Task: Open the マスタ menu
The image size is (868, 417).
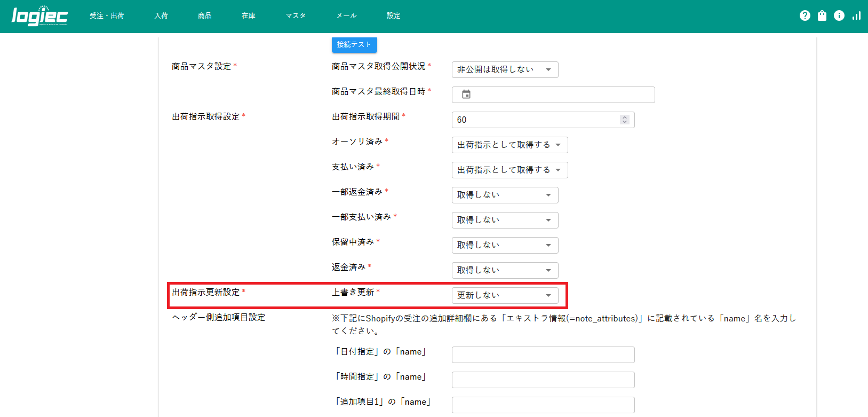Action: (x=296, y=16)
